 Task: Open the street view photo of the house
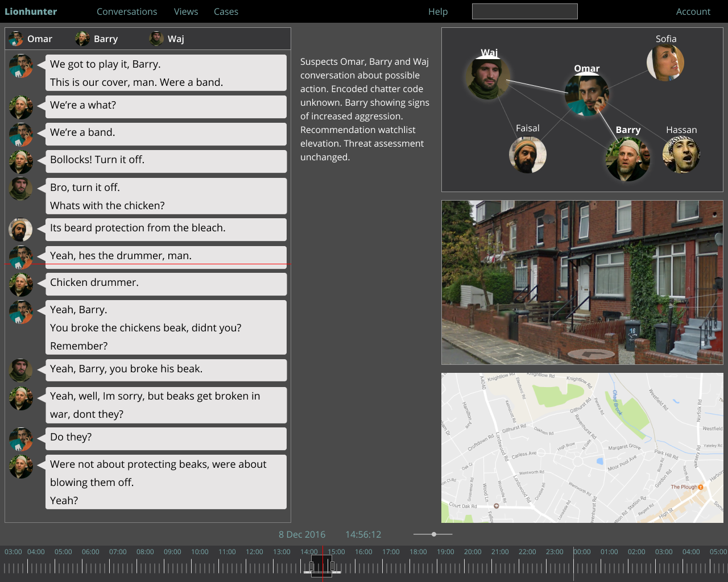coord(582,282)
